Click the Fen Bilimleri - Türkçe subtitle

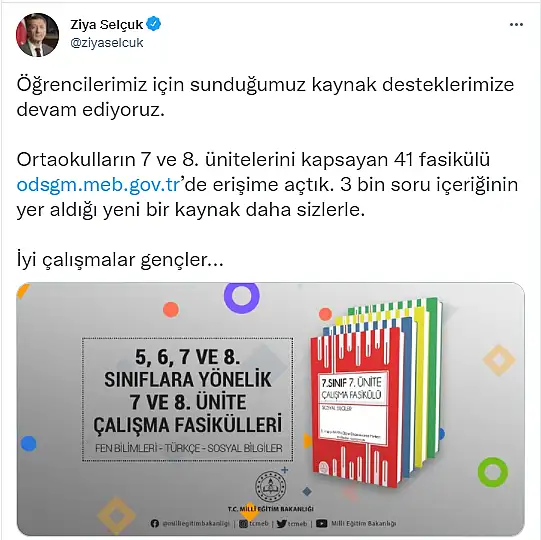pos(189,448)
